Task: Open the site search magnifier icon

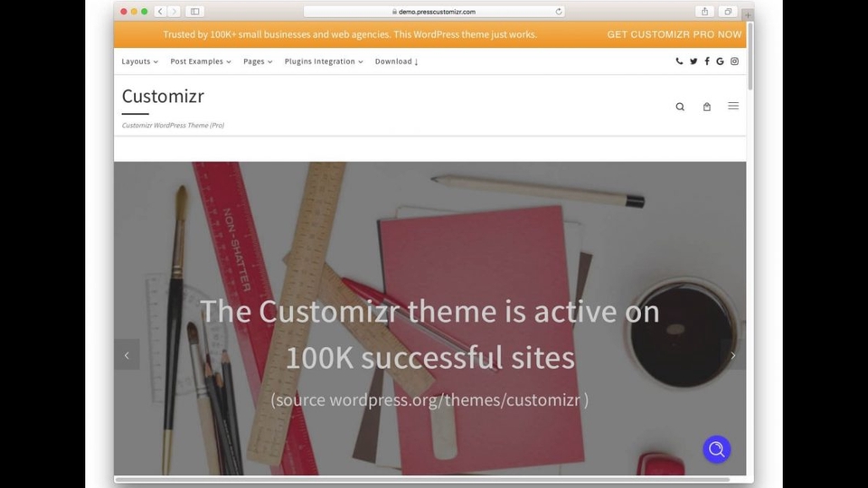Action: [680, 107]
